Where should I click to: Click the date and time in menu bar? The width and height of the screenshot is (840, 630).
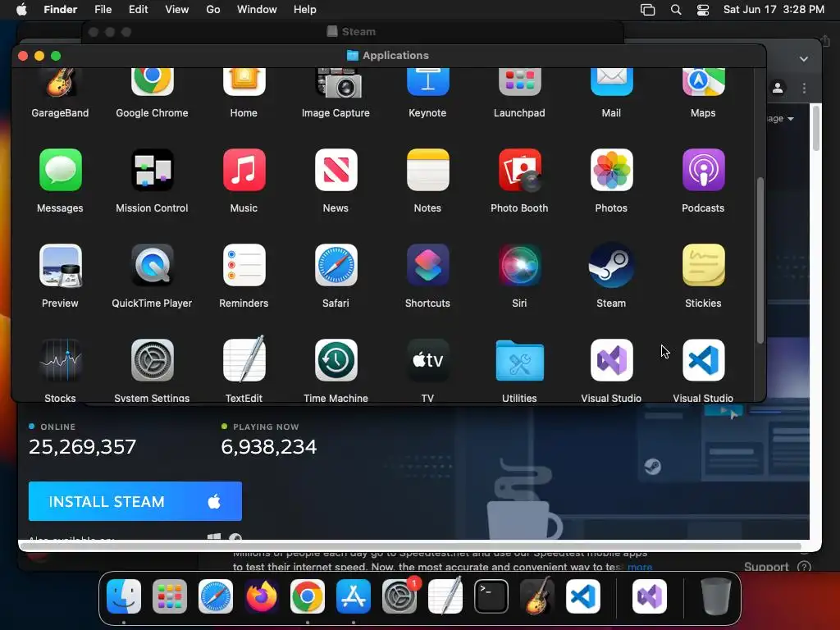click(x=774, y=9)
